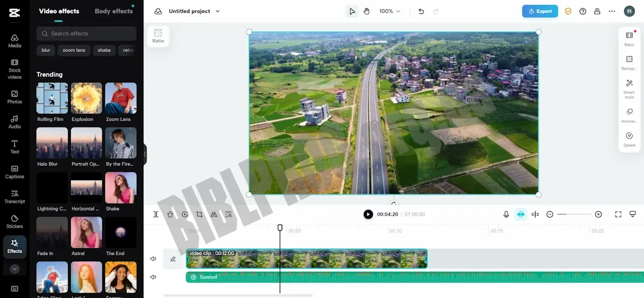This screenshot has height=298, width=644.
Task: Mirror the clip with flip icon
Action: point(214,214)
